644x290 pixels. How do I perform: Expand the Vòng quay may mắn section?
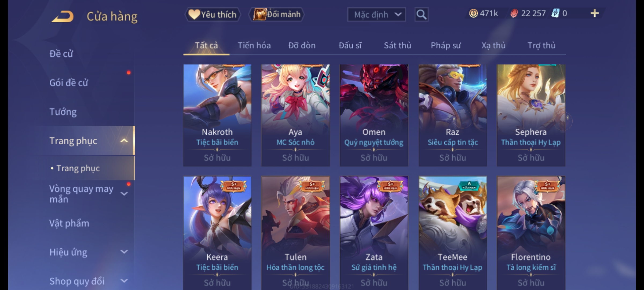point(124,194)
